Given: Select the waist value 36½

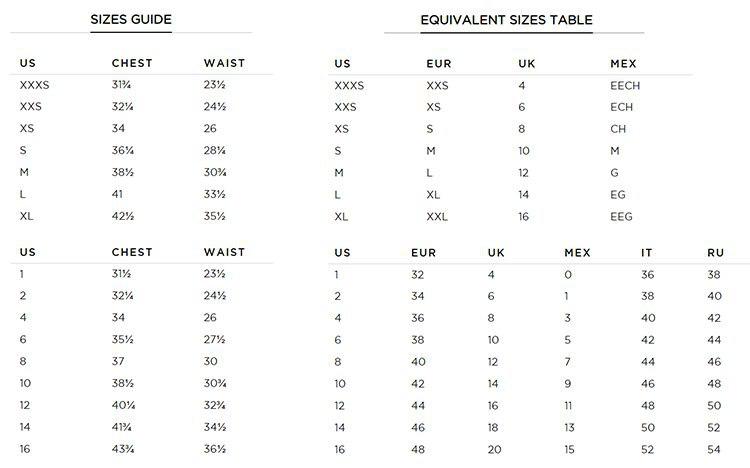Looking at the screenshot, I should coord(215,449).
